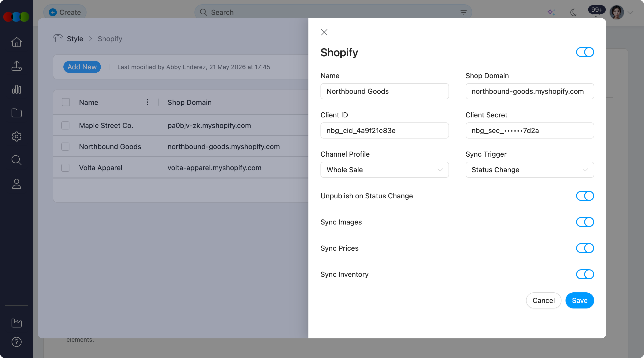Toggle the Shopify enabled switch
This screenshot has height=358, width=644.
pyautogui.click(x=585, y=52)
